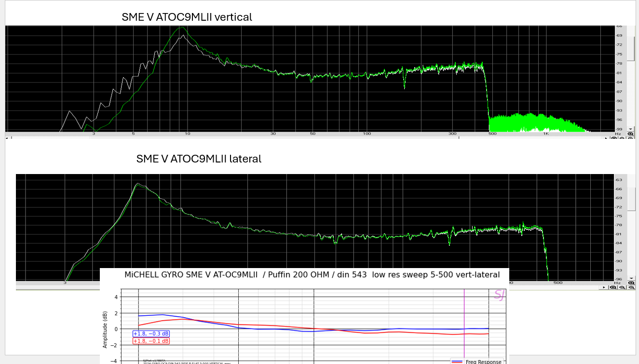Click the zoom-out magnifier right of zoom-in, lateral chart
This screenshot has width=639, height=364.
coord(622,287)
